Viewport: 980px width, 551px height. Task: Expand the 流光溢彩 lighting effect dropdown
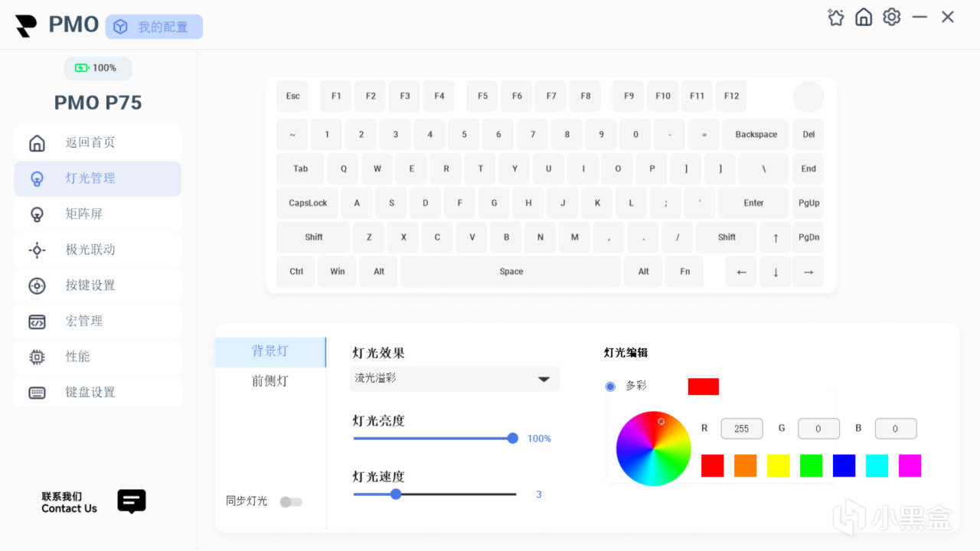click(455, 379)
